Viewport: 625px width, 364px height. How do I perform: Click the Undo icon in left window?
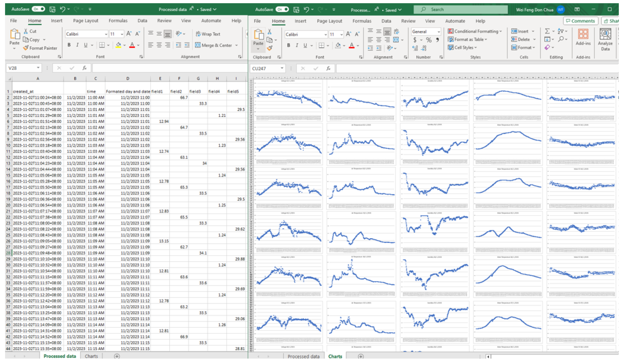click(x=62, y=9)
